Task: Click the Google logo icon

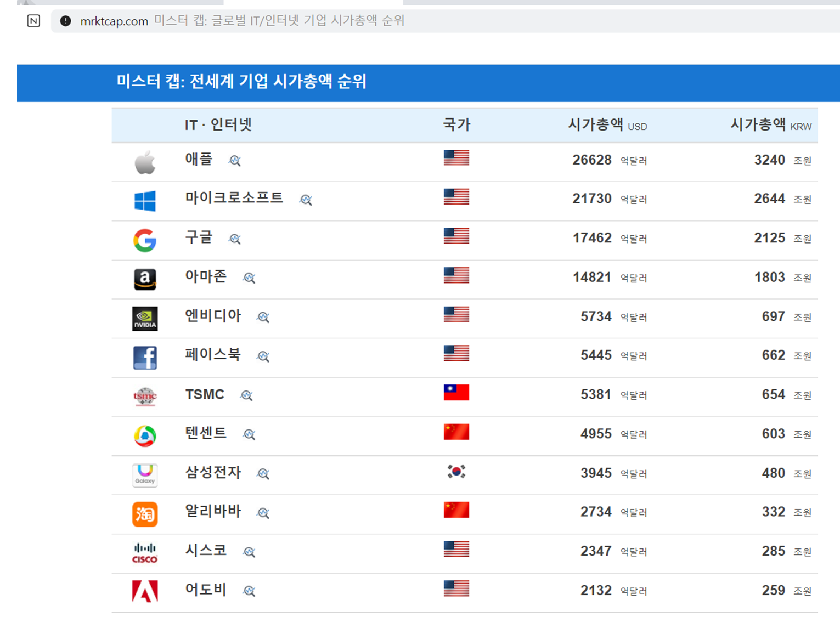Action: point(145,240)
